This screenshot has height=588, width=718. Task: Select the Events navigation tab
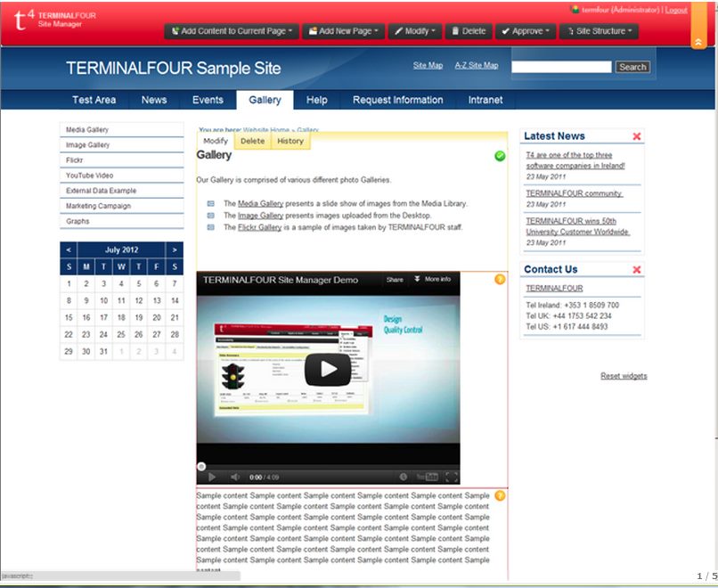tap(208, 100)
